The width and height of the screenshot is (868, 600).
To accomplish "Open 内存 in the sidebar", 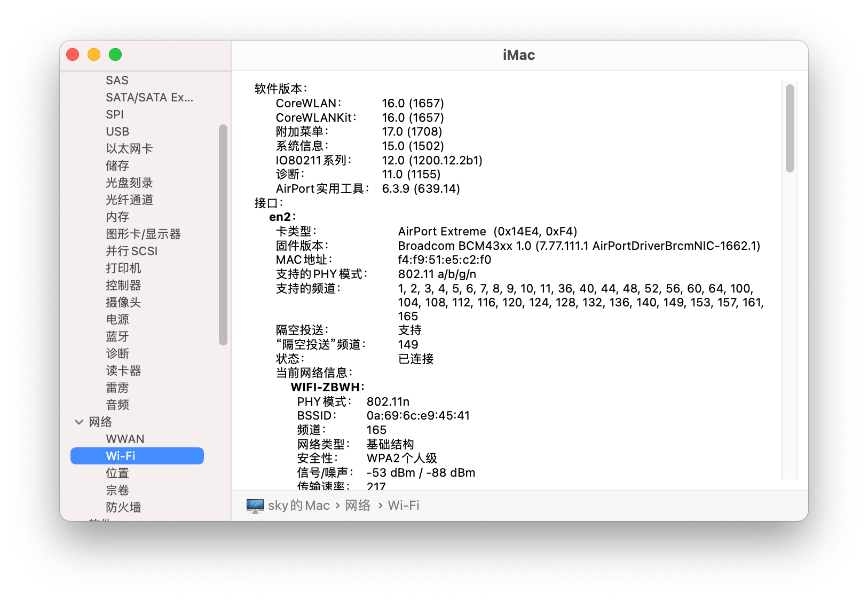I will coord(117,217).
